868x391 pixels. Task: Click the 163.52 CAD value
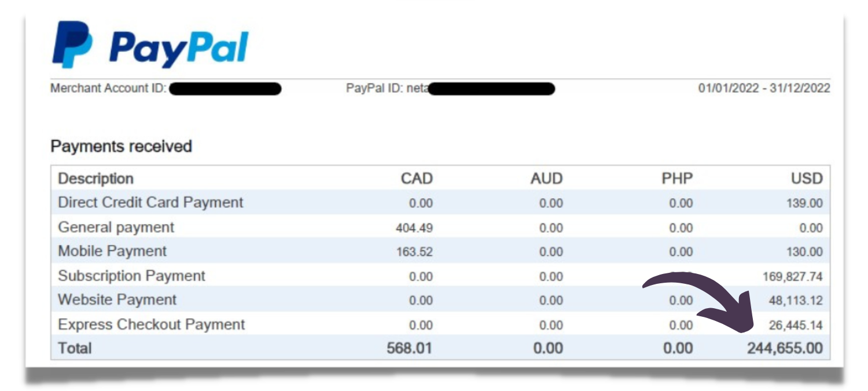click(x=414, y=253)
